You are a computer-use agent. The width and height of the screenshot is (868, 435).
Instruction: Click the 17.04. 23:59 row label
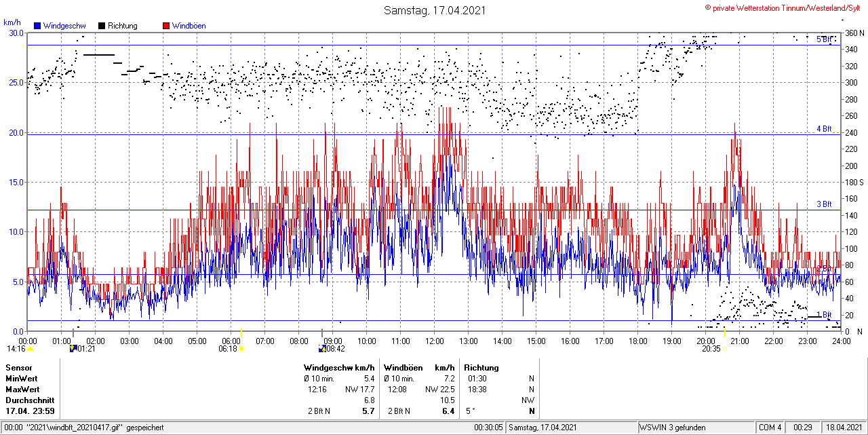click(x=31, y=411)
